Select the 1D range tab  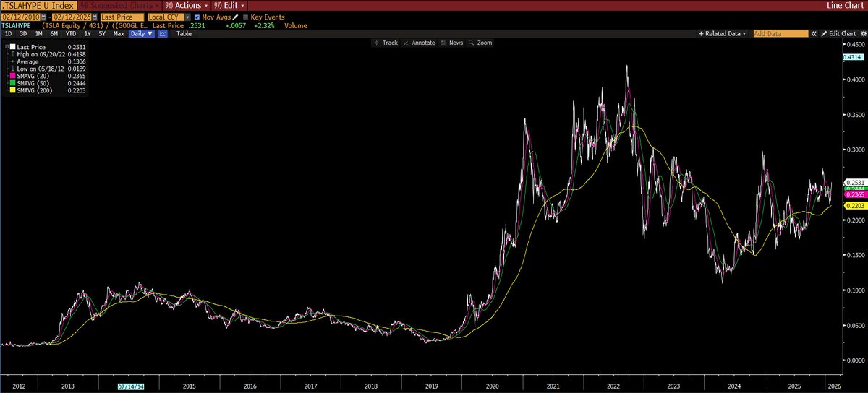(8, 34)
